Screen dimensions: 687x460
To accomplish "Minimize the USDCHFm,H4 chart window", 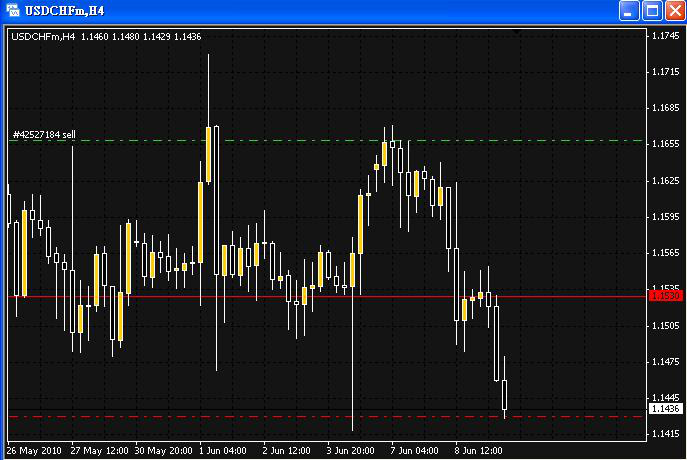I will [629, 11].
